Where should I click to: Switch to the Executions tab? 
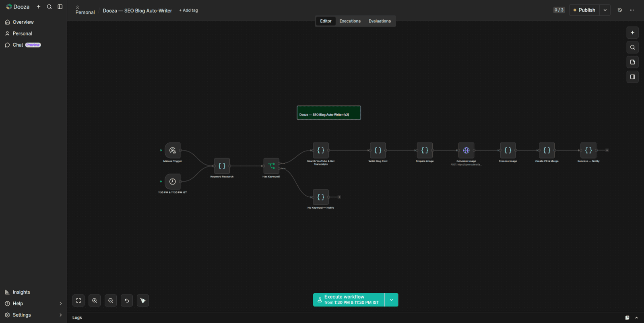(350, 21)
